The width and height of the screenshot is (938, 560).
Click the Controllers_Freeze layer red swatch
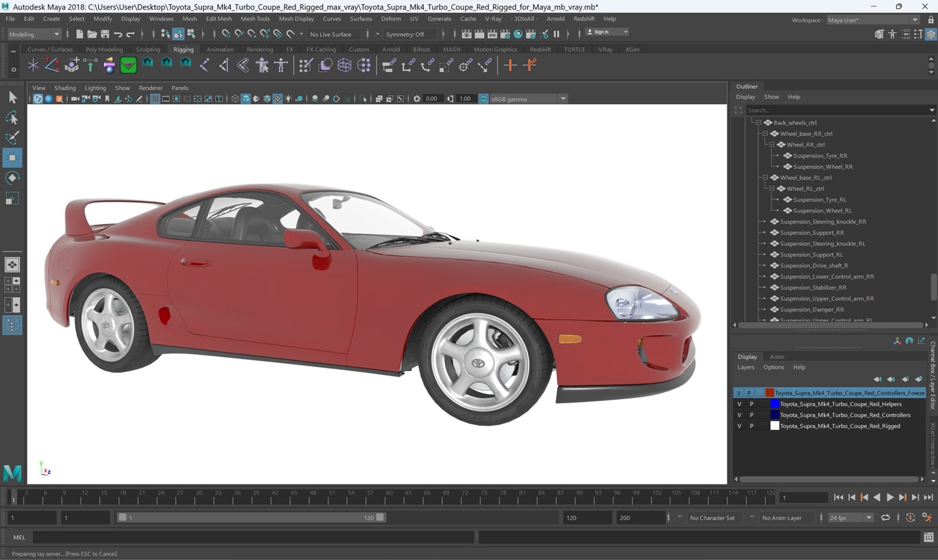click(x=770, y=393)
